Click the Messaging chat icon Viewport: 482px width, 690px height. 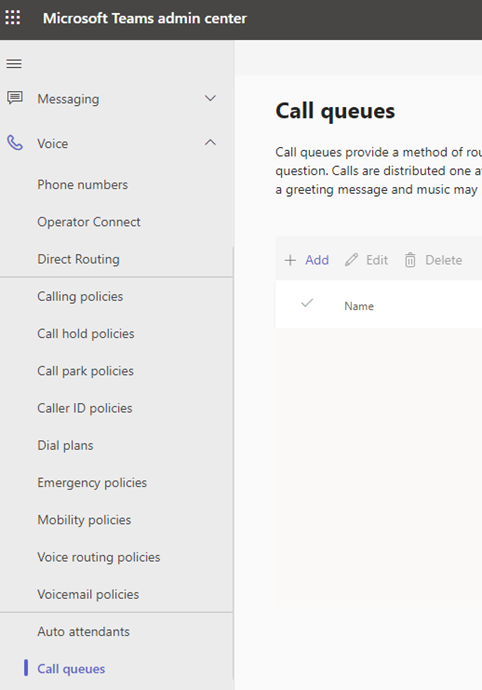click(15, 98)
